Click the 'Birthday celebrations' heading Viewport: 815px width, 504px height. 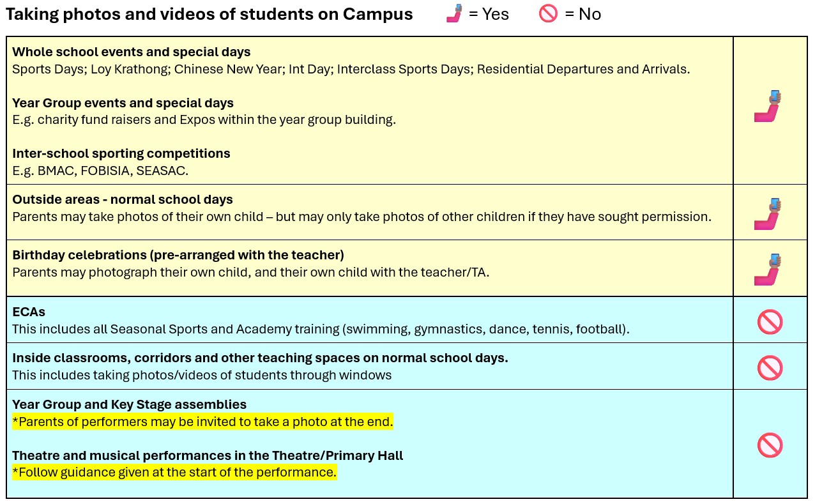pos(178,255)
